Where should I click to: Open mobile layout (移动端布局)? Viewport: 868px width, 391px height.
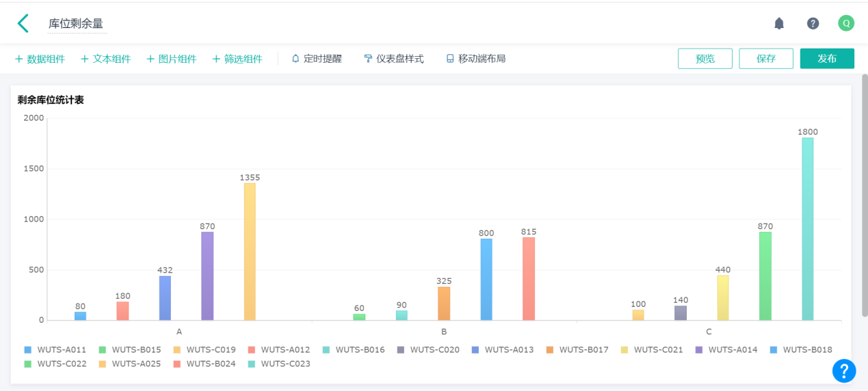click(476, 59)
